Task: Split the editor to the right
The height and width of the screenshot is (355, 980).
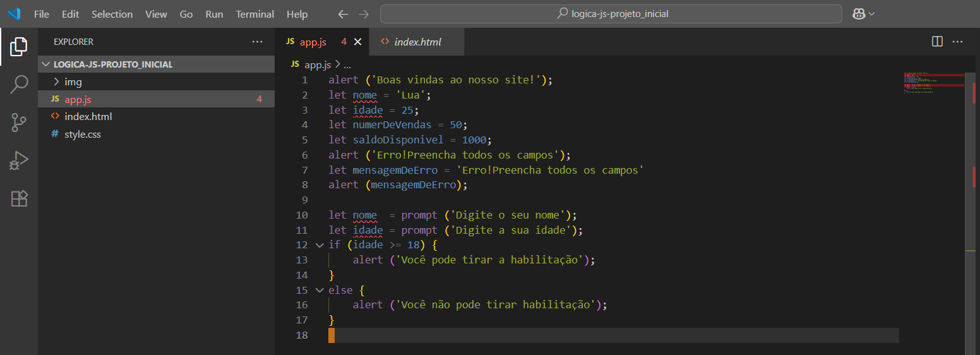Action: pyautogui.click(x=937, y=42)
